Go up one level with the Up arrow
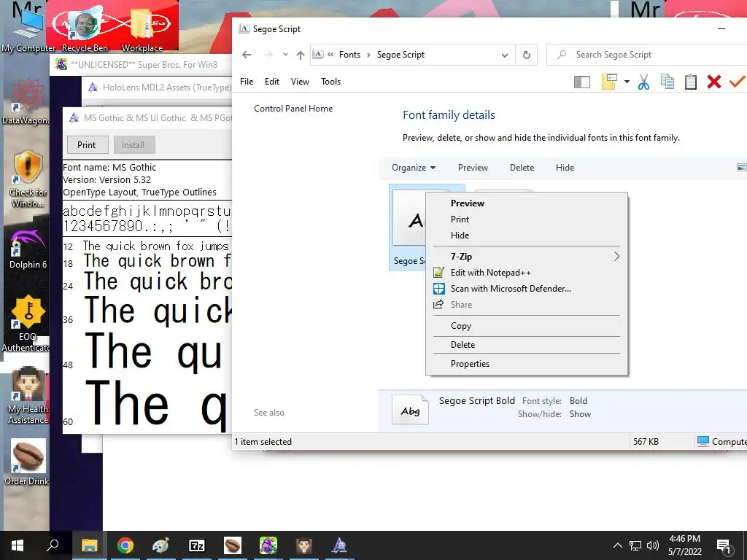Image resolution: width=747 pixels, height=560 pixels. point(300,55)
